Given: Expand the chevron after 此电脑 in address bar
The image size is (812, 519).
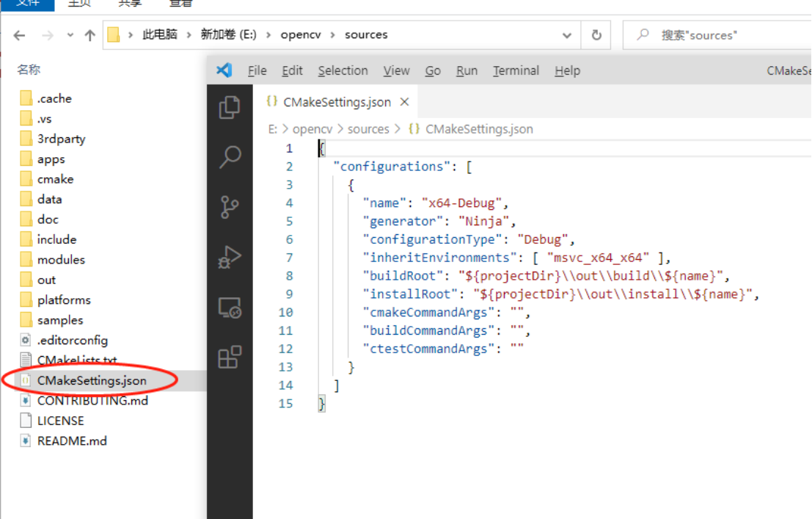Looking at the screenshot, I should [x=189, y=35].
